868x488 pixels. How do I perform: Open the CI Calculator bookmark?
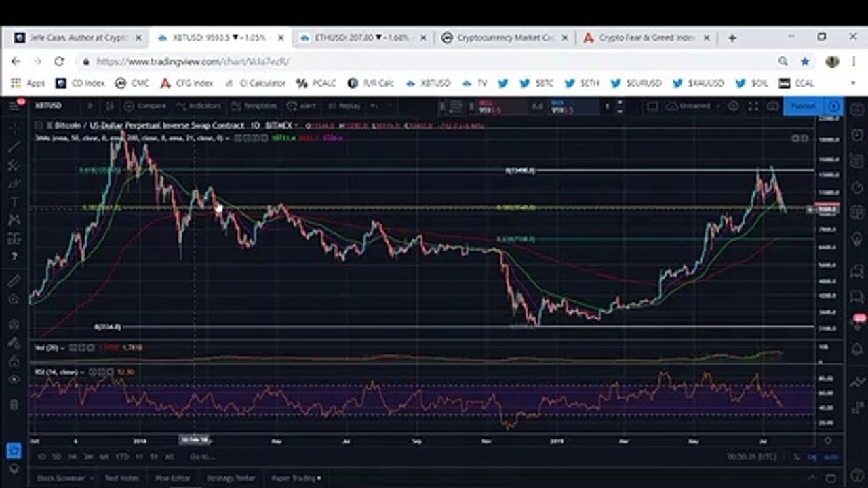coord(255,83)
